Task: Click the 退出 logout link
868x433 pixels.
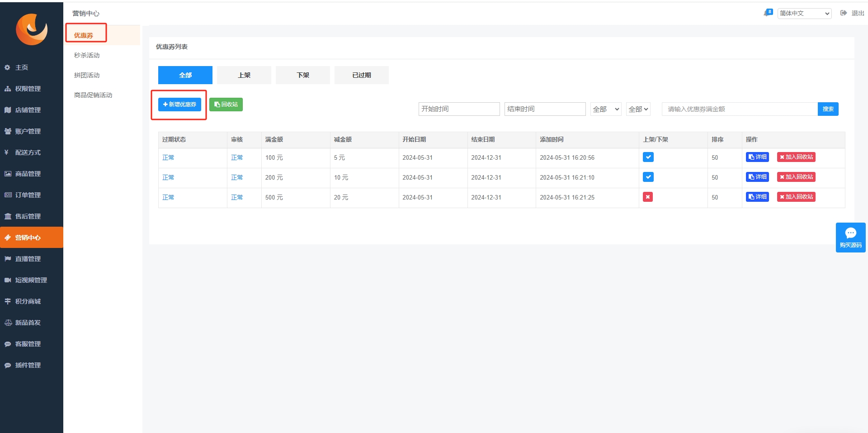Action: (x=858, y=13)
